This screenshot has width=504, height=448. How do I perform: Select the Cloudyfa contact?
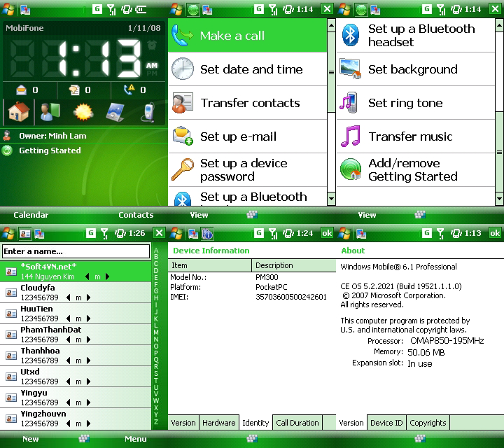point(76,293)
